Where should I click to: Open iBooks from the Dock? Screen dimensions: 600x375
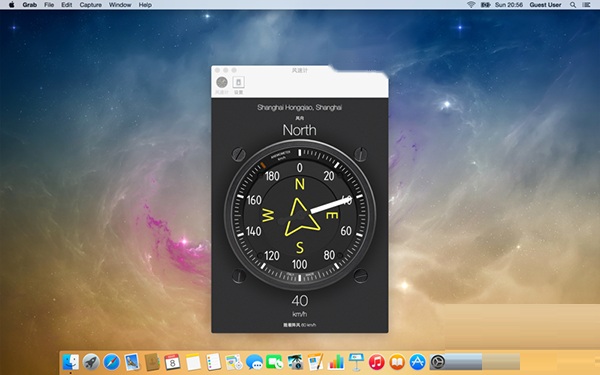click(x=397, y=362)
